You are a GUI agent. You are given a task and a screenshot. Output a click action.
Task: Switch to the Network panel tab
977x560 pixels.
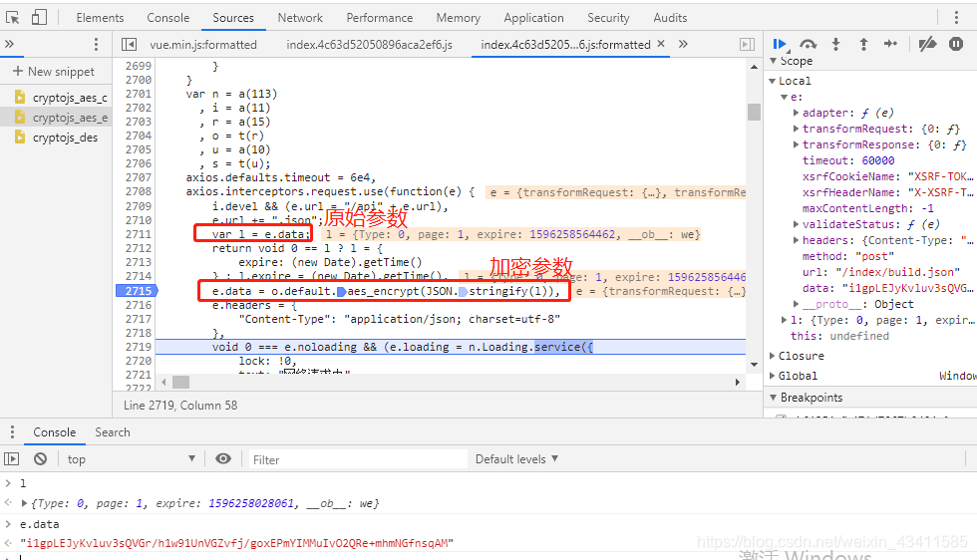point(300,18)
